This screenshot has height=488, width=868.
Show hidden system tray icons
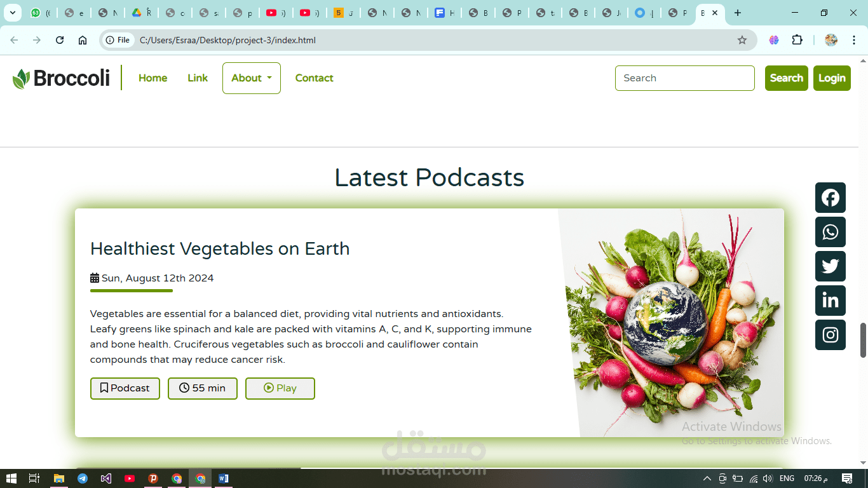pos(707,478)
